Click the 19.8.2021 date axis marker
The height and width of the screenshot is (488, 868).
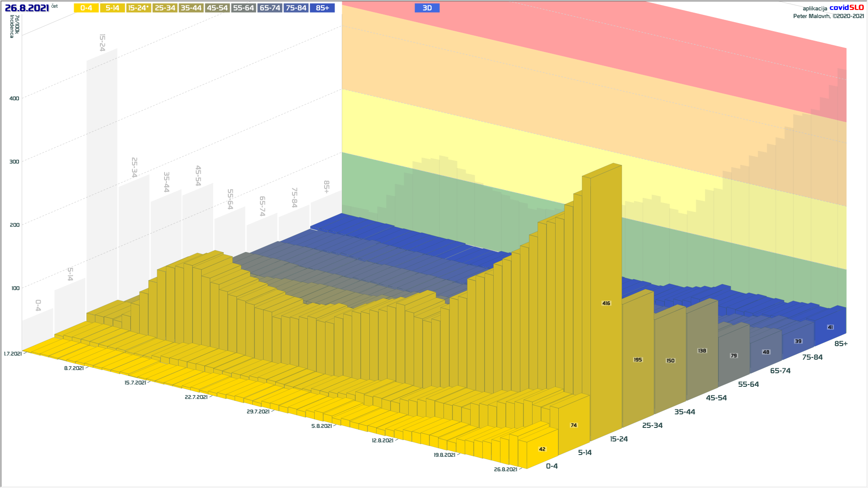(444, 455)
